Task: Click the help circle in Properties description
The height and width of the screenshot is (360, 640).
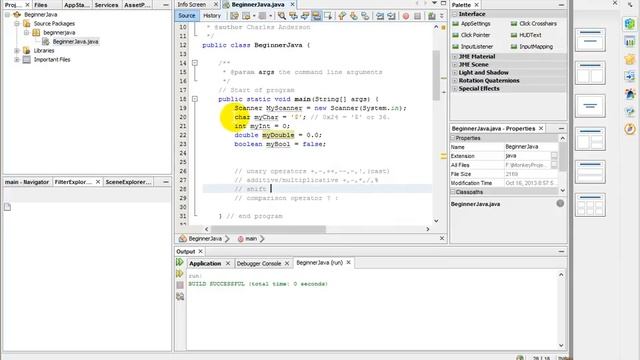Action: tap(560, 203)
